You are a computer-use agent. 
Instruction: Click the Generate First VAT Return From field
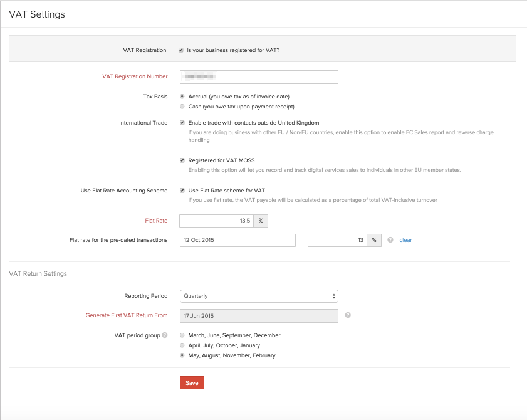[x=259, y=315]
